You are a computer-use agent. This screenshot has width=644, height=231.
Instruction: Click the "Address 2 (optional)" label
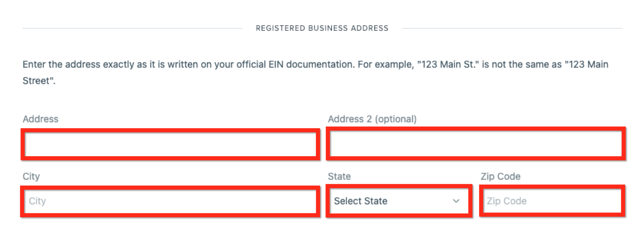[372, 119]
